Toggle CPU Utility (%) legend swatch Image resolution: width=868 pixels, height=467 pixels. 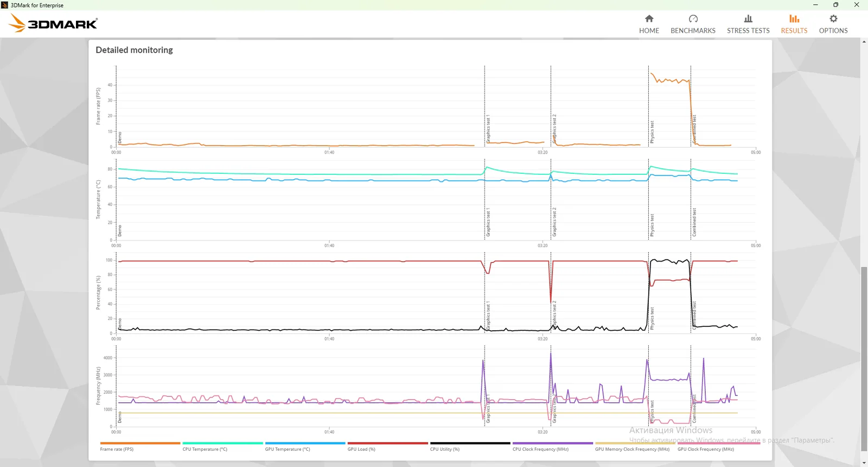pyautogui.click(x=470, y=443)
